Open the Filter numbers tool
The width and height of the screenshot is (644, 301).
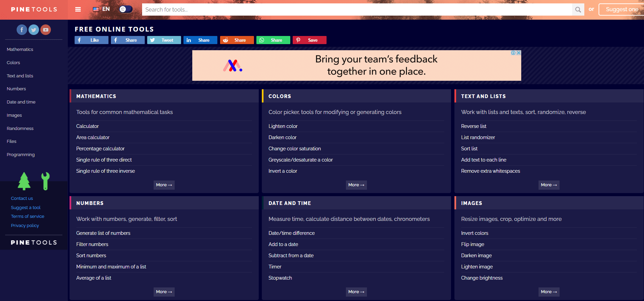click(x=92, y=244)
